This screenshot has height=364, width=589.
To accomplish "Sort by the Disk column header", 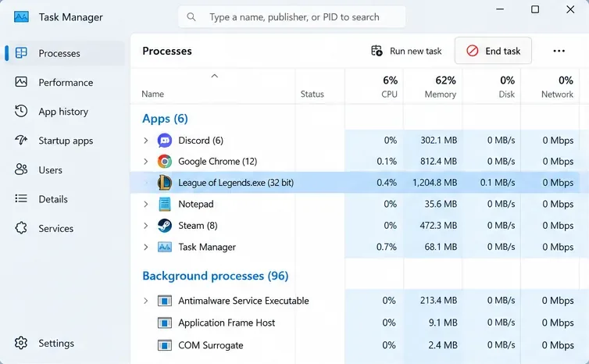I will [x=507, y=94].
